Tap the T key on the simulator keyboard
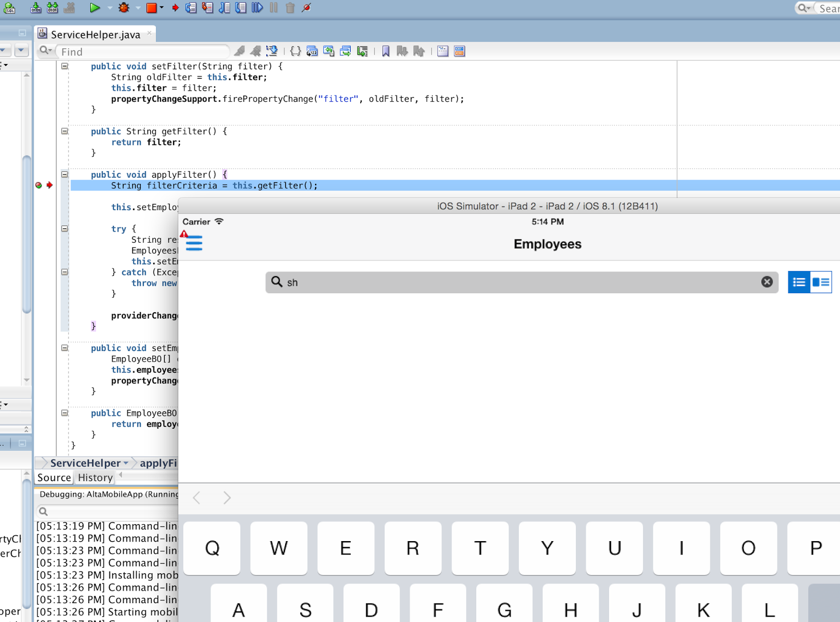 point(480,548)
